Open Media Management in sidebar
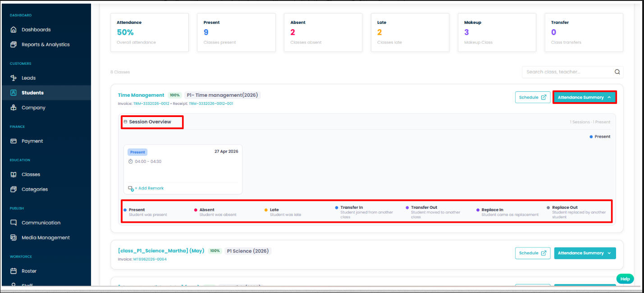644x293 pixels. point(46,237)
